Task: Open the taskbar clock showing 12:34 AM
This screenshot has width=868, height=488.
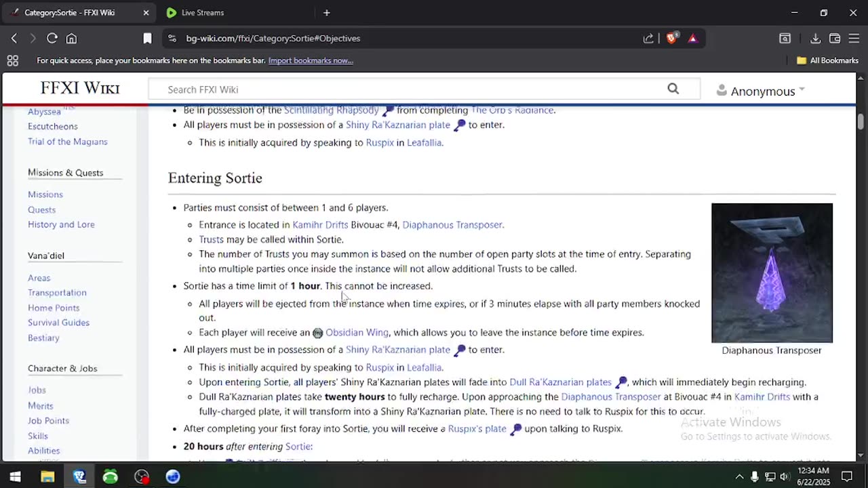Action: 813,476
